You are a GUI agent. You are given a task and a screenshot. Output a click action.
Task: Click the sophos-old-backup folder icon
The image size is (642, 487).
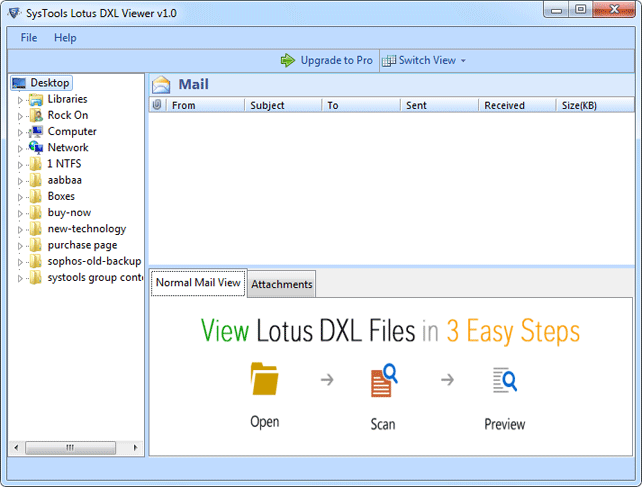pyautogui.click(x=36, y=261)
